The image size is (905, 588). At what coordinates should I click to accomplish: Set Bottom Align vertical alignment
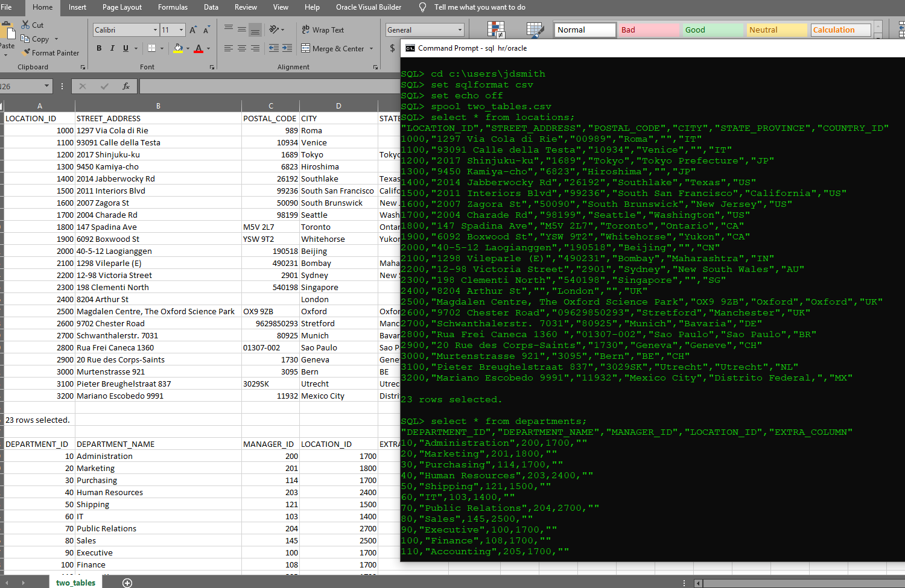coord(255,29)
